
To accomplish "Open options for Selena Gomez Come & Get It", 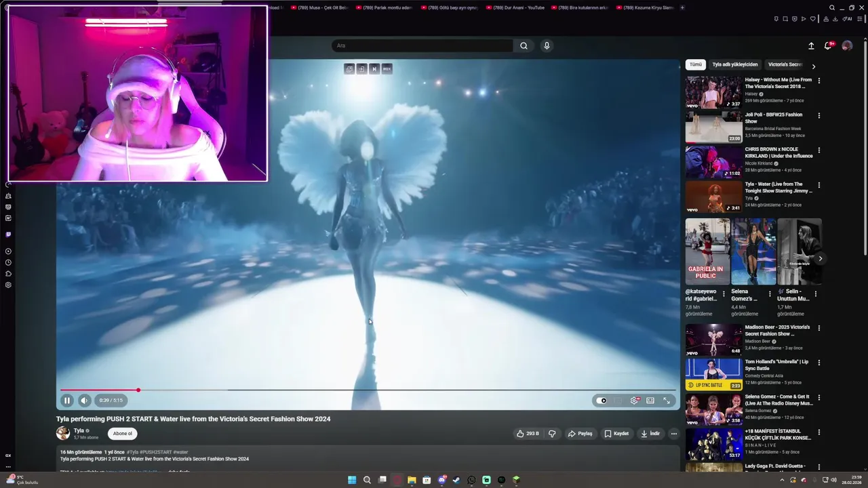I will point(819,397).
